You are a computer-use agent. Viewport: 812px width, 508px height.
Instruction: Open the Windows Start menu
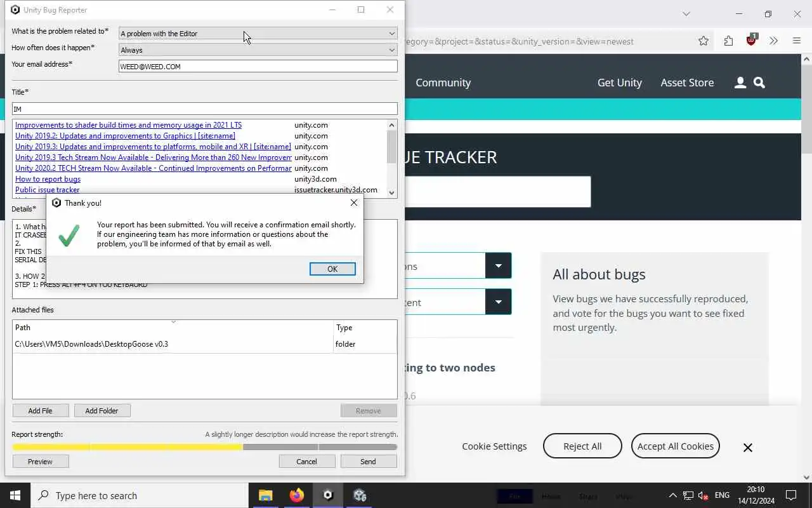pos(15,495)
